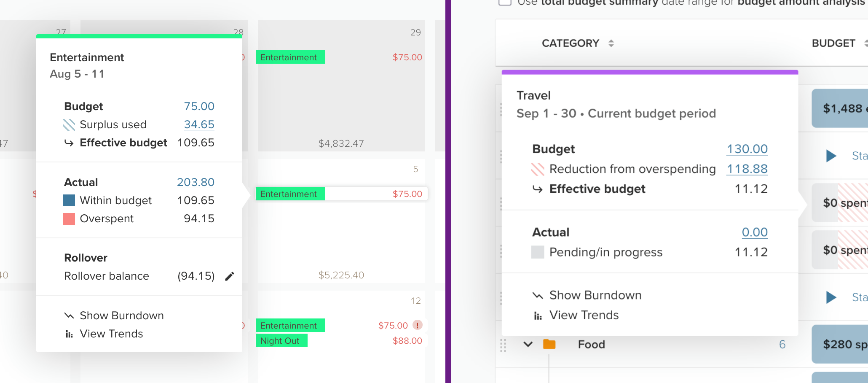This screenshot has width=868, height=383.
Task: Collapse the Food category chevron
Action: (x=528, y=344)
